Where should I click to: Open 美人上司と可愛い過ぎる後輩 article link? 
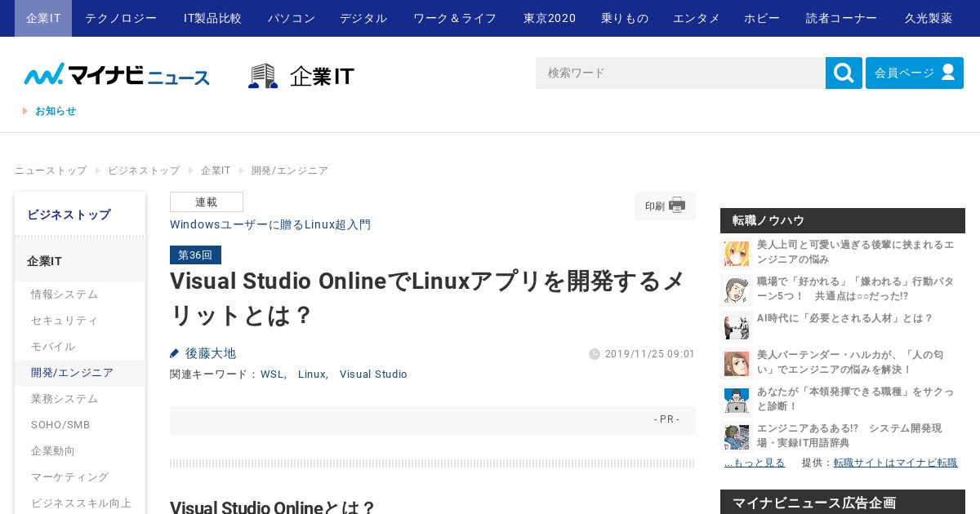coord(856,252)
